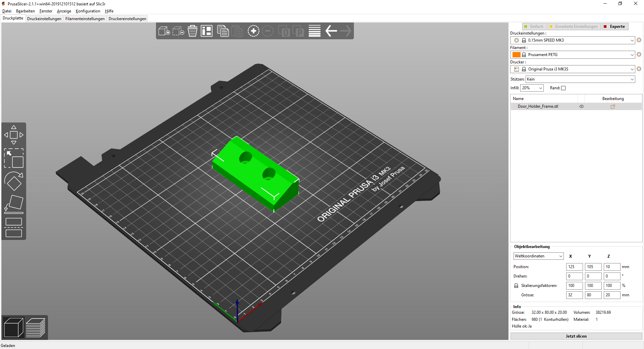Click gear icon beside Druckeinstellungen dropdown
Screen dimensions: 644x349
click(x=639, y=40)
